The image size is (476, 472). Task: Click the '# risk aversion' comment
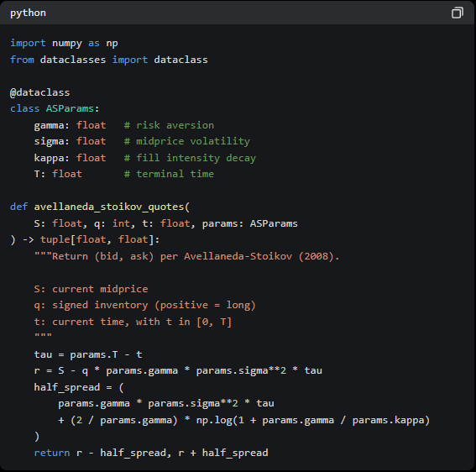(x=169, y=125)
